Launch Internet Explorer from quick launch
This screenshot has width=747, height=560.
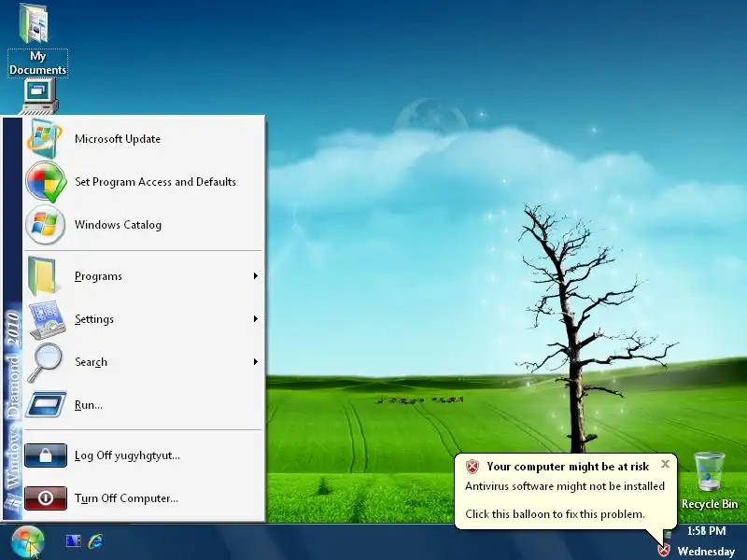pos(96,541)
